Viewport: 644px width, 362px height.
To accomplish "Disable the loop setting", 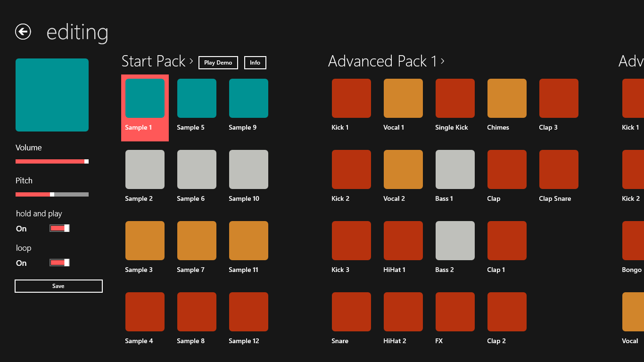I will pos(59,262).
